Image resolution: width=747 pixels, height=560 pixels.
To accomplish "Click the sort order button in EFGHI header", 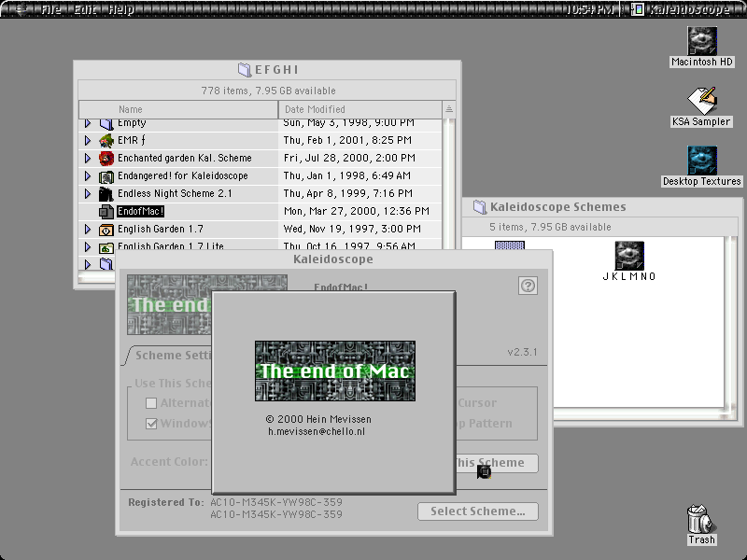I will tap(449, 109).
